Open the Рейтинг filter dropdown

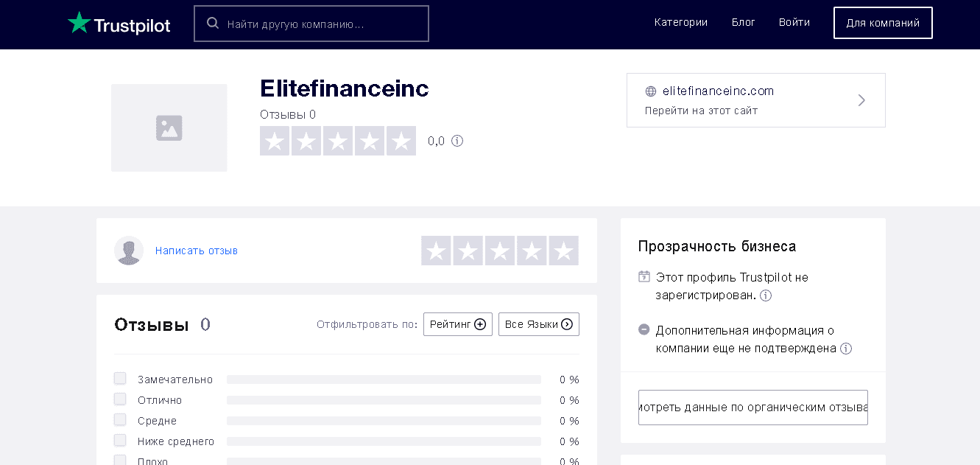(457, 324)
